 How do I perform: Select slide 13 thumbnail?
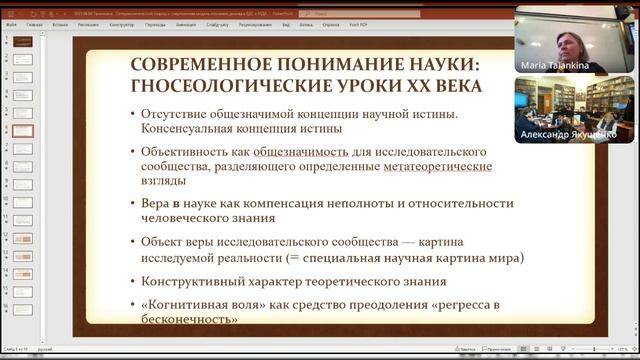(x=22, y=256)
